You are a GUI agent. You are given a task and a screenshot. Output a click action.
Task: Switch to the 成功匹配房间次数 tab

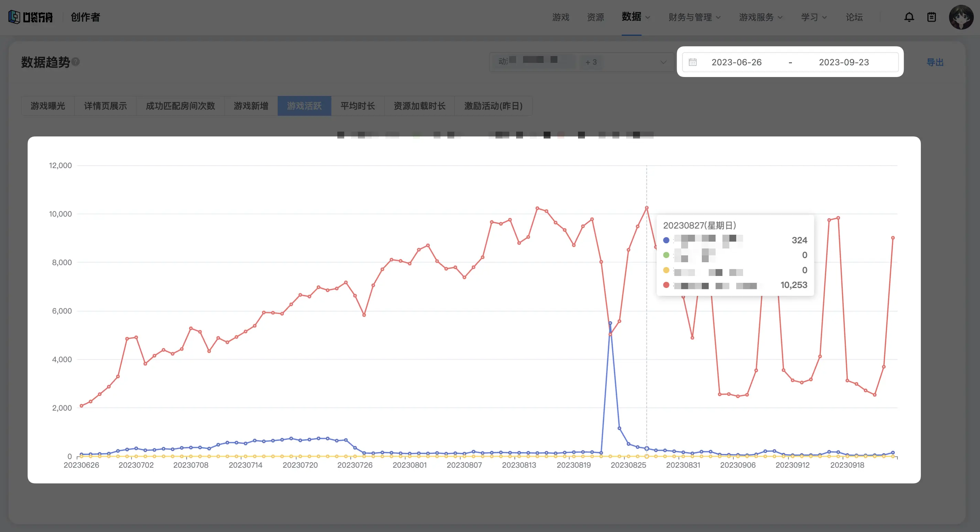[180, 106]
